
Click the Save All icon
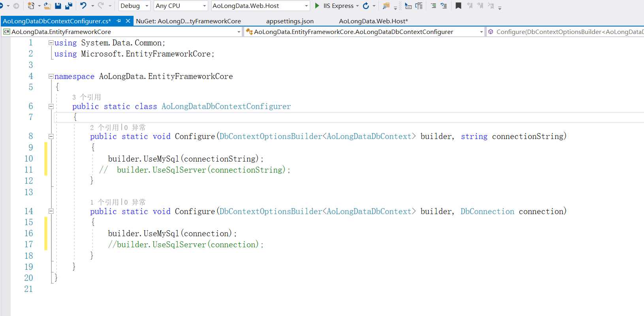point(69,6)
